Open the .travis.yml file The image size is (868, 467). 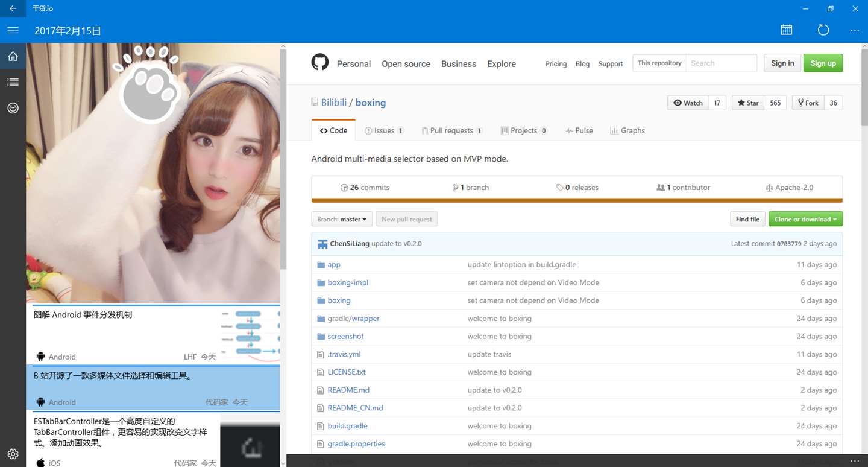coord(344,354)
